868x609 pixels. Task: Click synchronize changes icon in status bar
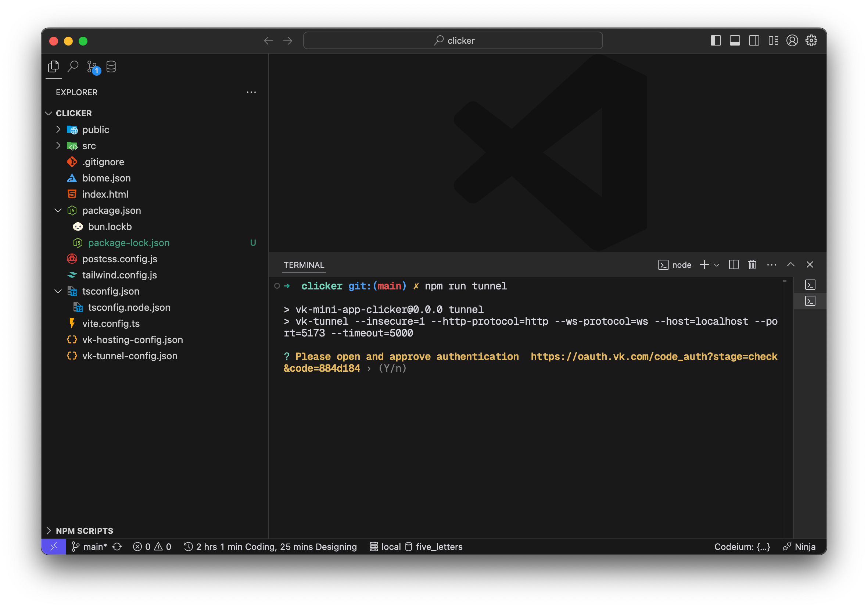pos(117,547)
